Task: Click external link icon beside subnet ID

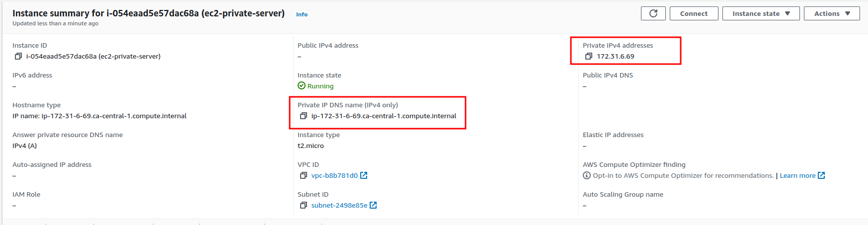Action: (x=373, y=205)
